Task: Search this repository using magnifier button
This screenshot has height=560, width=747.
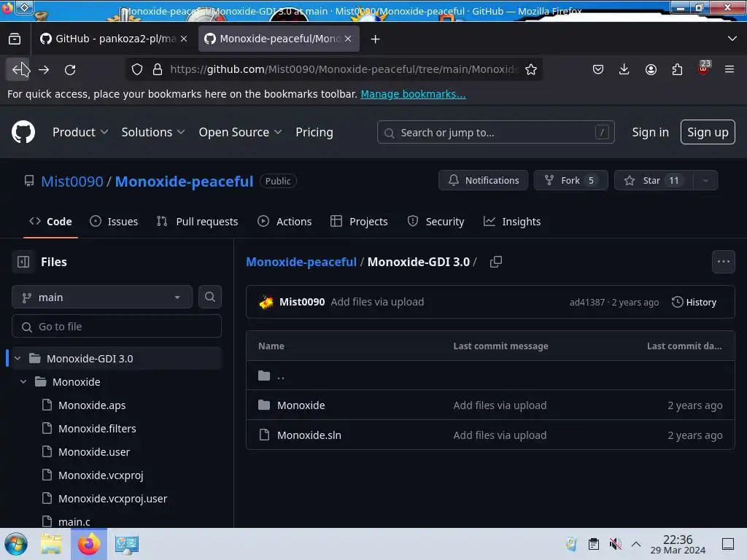Action: pos(209,297)
